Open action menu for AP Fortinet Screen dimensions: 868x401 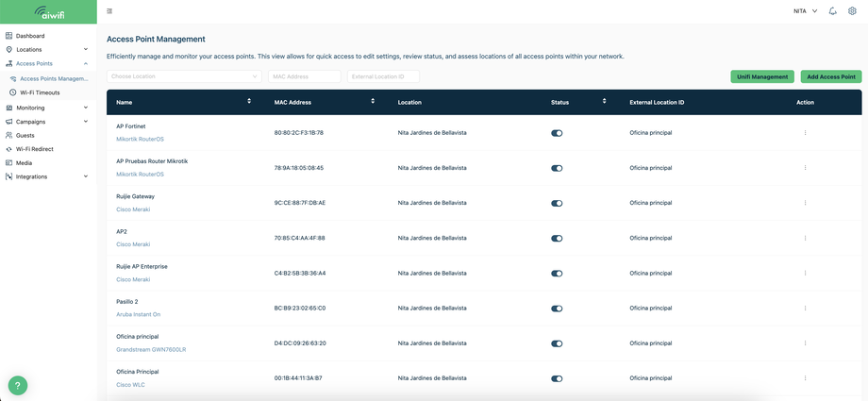coord(805,133)
